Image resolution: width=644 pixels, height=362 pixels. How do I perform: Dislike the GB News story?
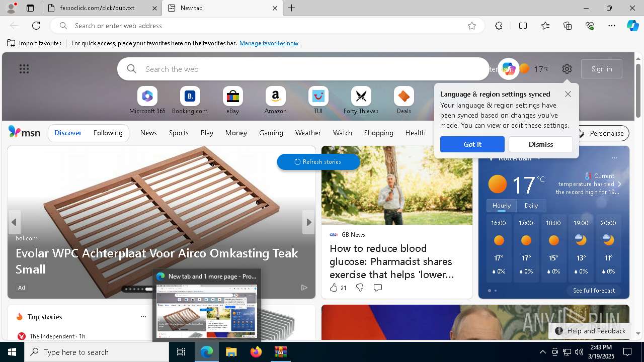point(360,288)
